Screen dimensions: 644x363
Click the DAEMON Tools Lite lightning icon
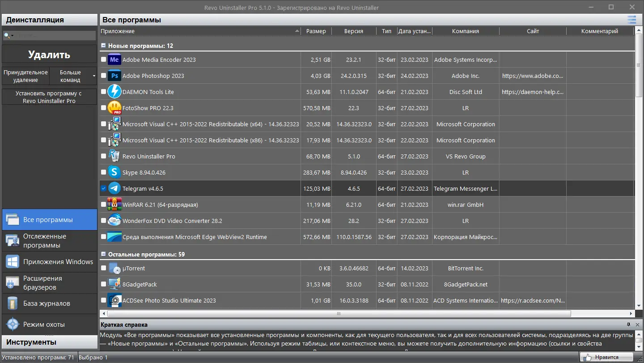[x=114, y=92]
